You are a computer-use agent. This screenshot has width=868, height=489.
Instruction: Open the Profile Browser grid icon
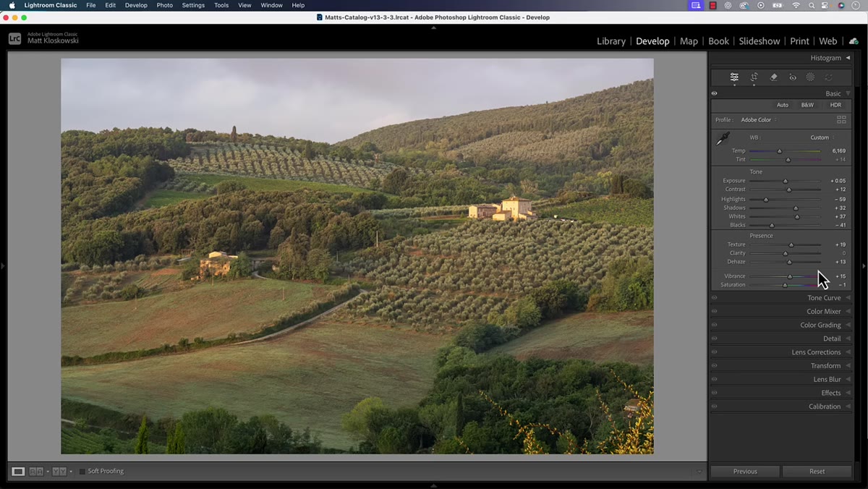coord(841,119)
